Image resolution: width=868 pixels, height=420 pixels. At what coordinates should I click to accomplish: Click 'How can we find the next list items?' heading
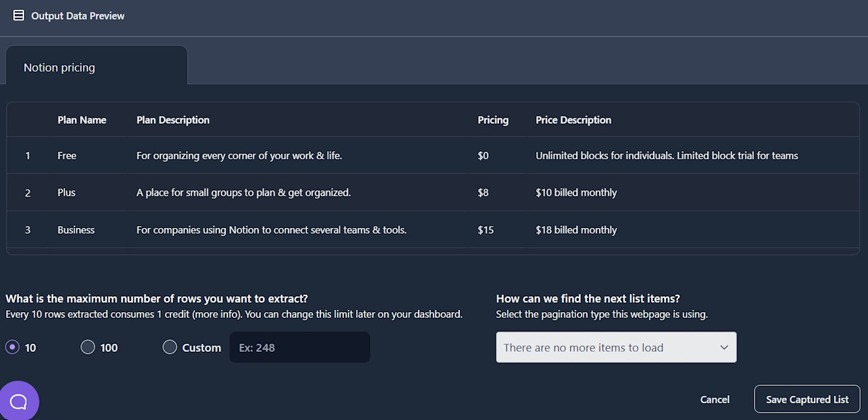tap(588, 299)
